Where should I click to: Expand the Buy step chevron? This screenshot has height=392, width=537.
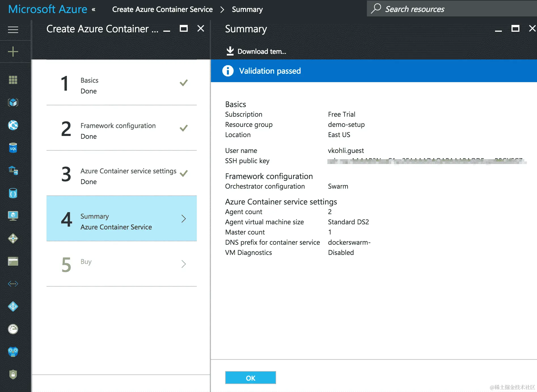tap(184, 264)
